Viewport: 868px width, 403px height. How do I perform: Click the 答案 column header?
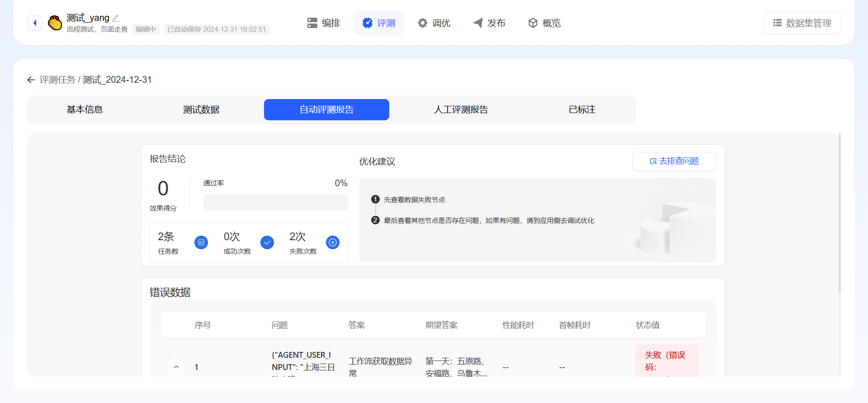(357, 325)
